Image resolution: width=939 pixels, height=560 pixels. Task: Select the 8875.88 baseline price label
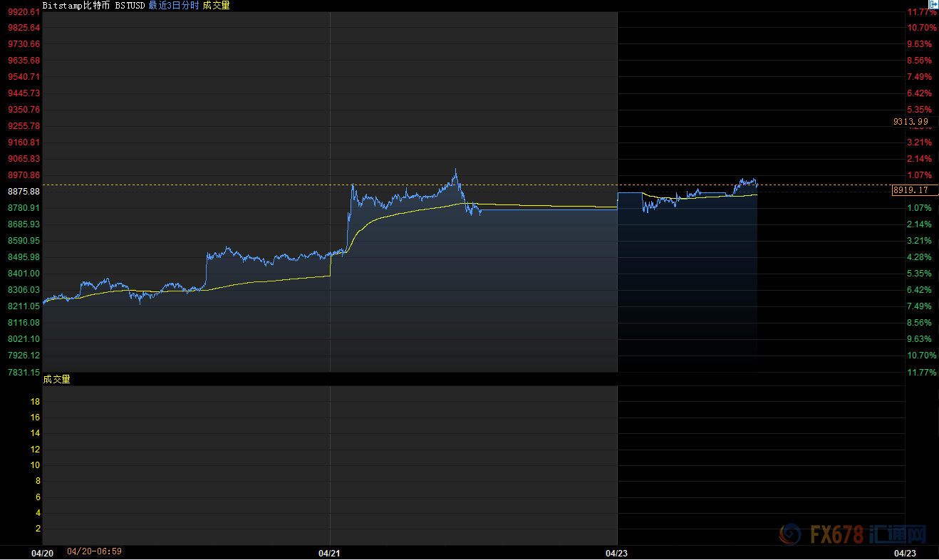click(x=24, y=192)
